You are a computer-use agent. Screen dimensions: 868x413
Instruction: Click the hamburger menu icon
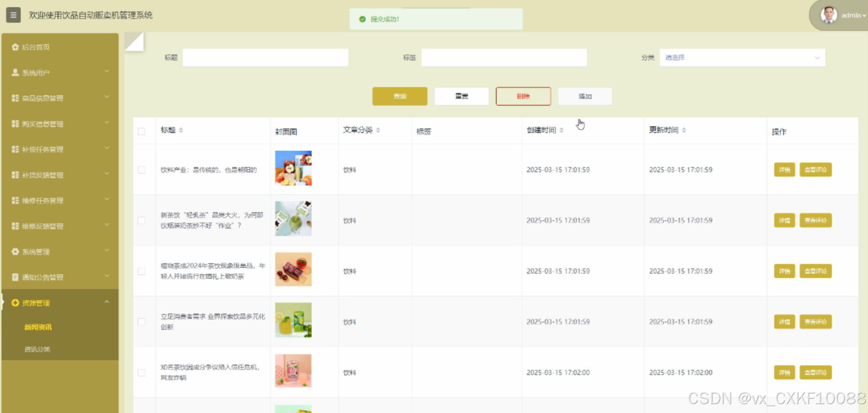click(13, 15)
